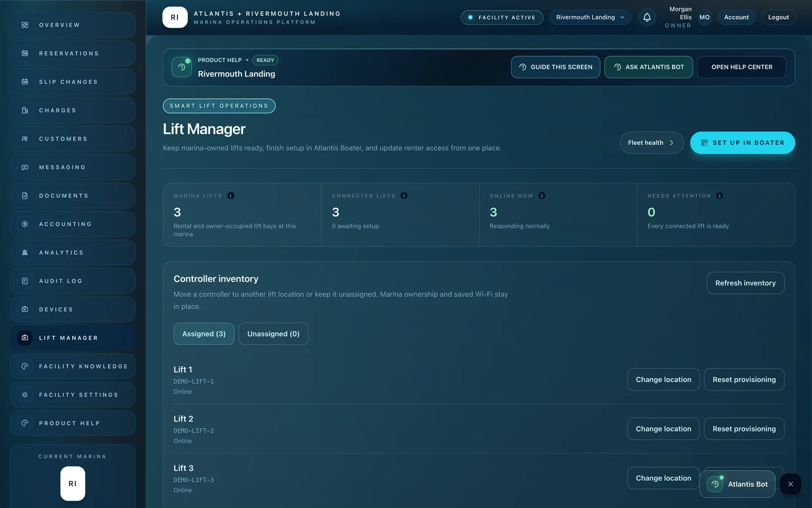Click the Lift Manager sidebar icon
The image size is (812, 508).
point(25,338)
